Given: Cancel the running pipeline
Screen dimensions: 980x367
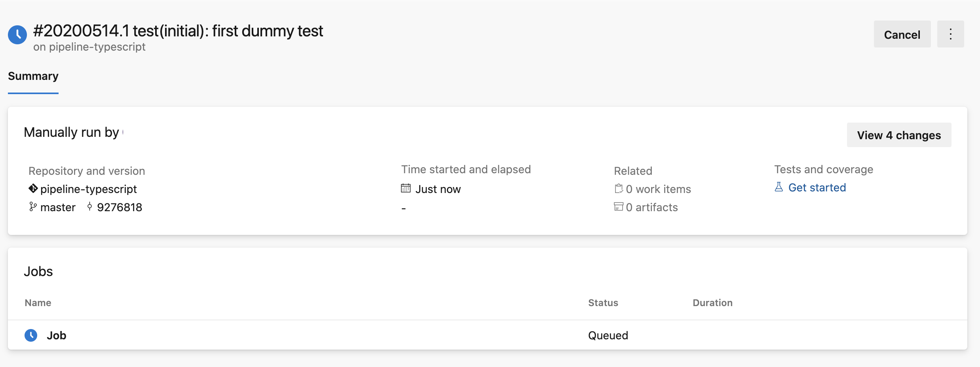Looking at the screenshot, I should coord(902,34).
